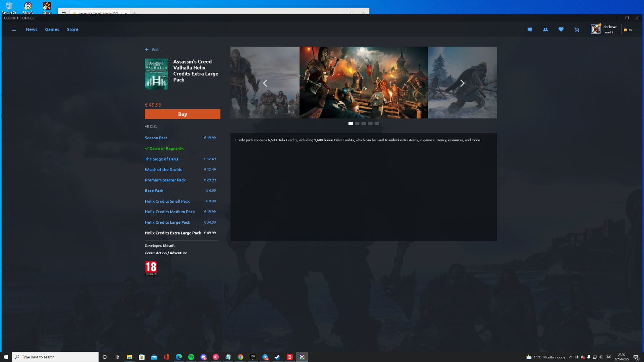This screenshot has width=644, height=362.
Task: Open the shopping cart icon
Action: pos(577,30)
